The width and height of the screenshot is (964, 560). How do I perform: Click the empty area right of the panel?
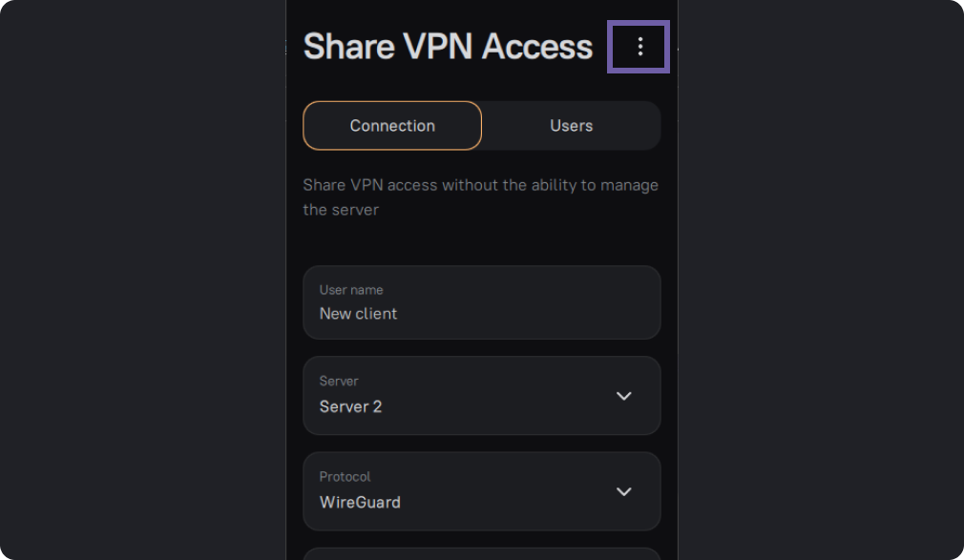coord(821,286)
